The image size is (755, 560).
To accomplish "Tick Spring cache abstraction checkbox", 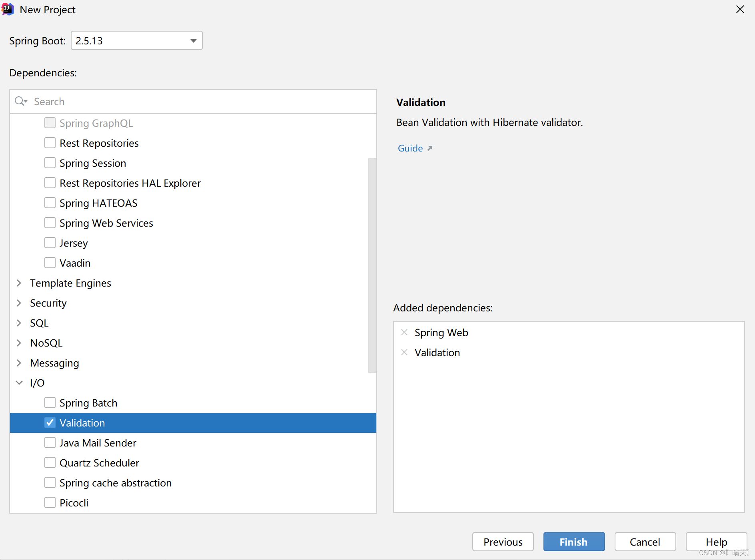I will (x=50, y=482).
